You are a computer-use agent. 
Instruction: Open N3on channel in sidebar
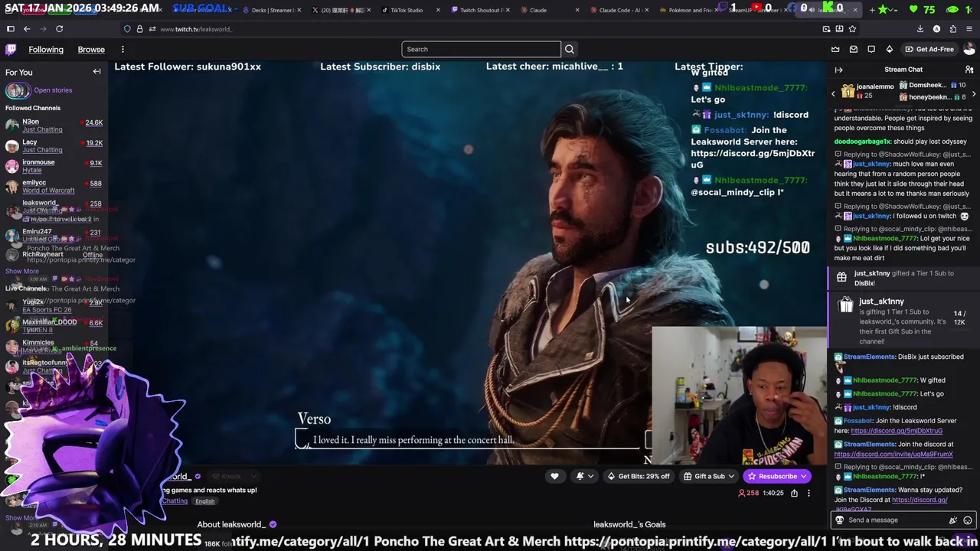[x=54, y=126]
